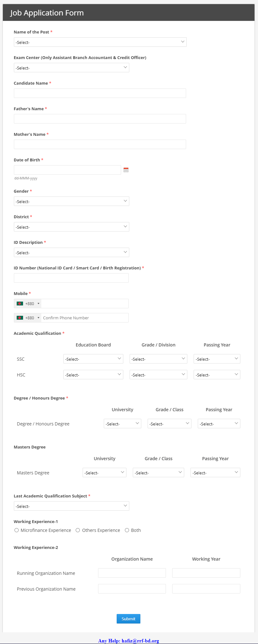Focus the ID Number input field

[x=71, y=278]
